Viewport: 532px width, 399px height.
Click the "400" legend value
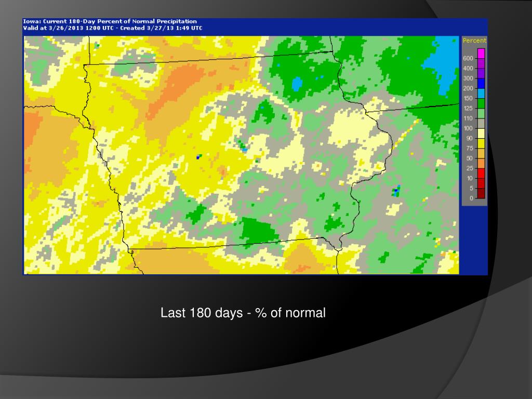click(468, 68)
